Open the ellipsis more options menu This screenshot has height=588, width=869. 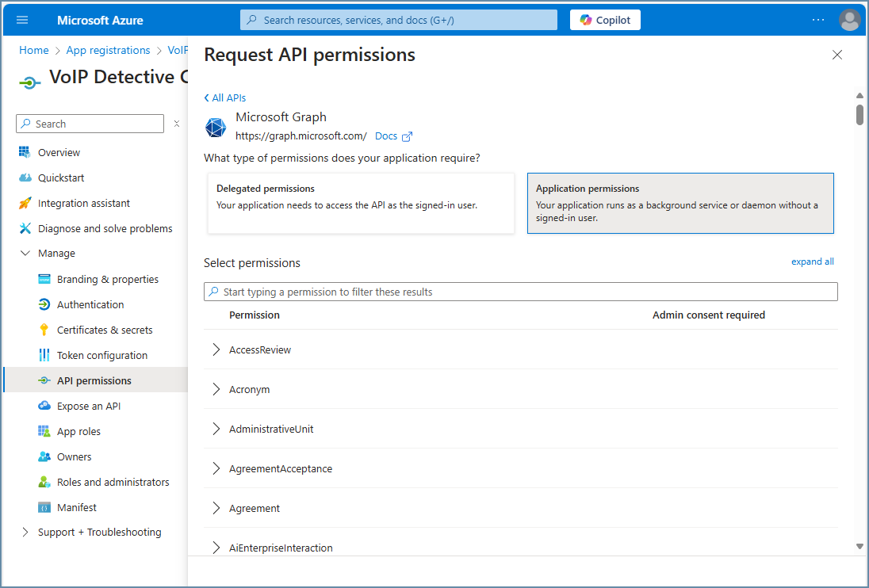(x=818, y=20)
